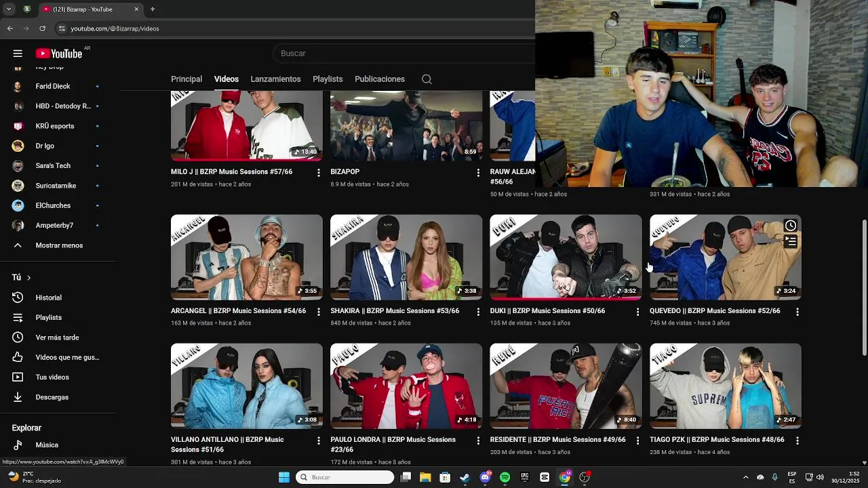Open Videos que me gustan
The height and width of the screenshot is (488, 868).
(x=58, y=357)
